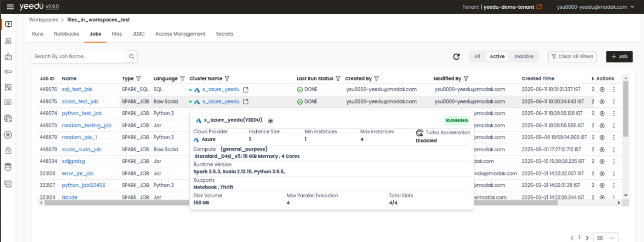This screenshot has width=644, height=242.
Task: Open the error_jar_job link
Action: 78,173
